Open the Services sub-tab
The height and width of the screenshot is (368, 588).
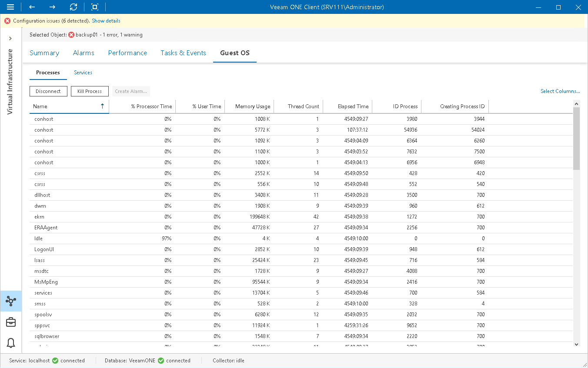pyautogui.click(x=83, y=73)
